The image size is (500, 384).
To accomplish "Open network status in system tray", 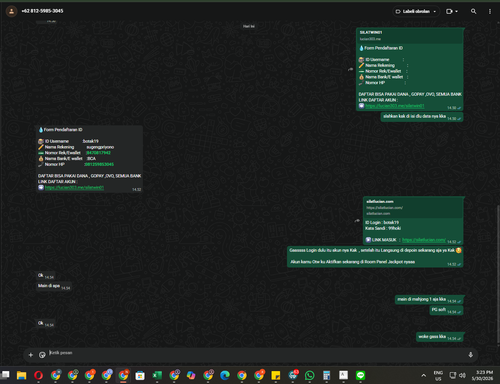I will 453,376.
